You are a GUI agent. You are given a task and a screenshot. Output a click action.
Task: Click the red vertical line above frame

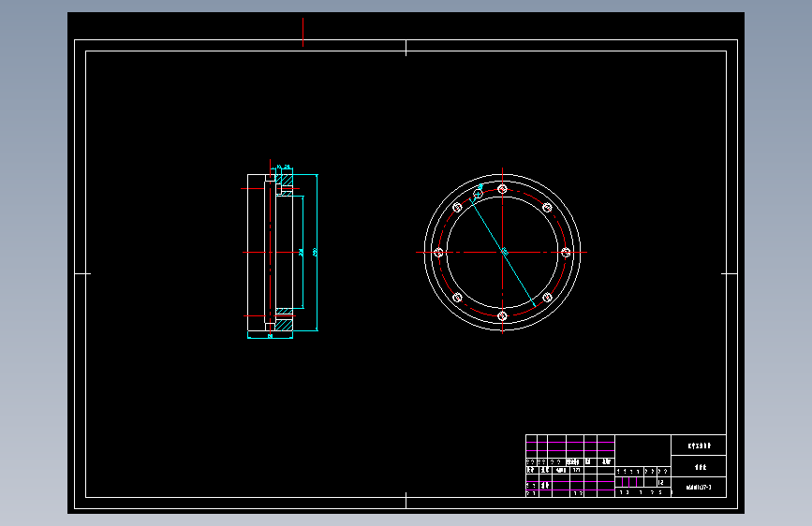coord(303,32)
